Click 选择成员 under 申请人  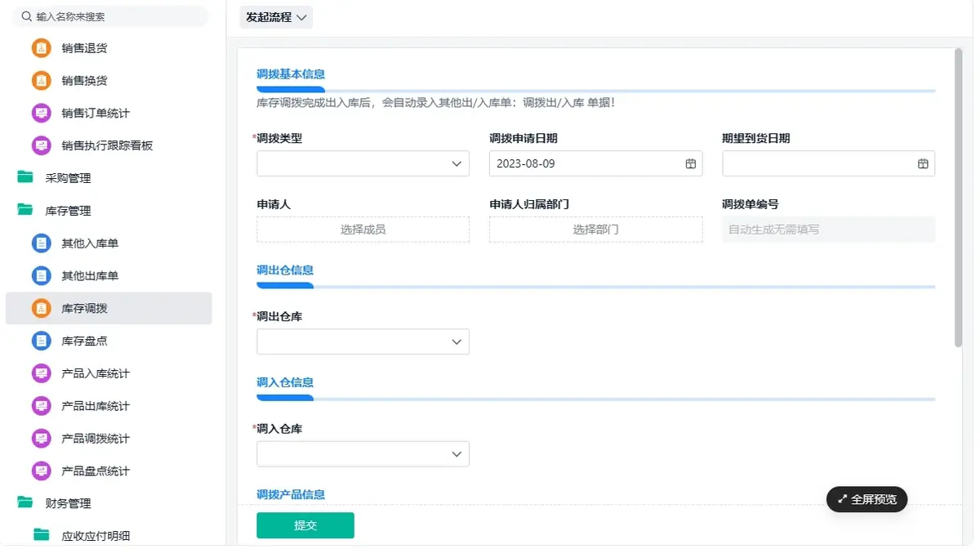coord(363,230)
